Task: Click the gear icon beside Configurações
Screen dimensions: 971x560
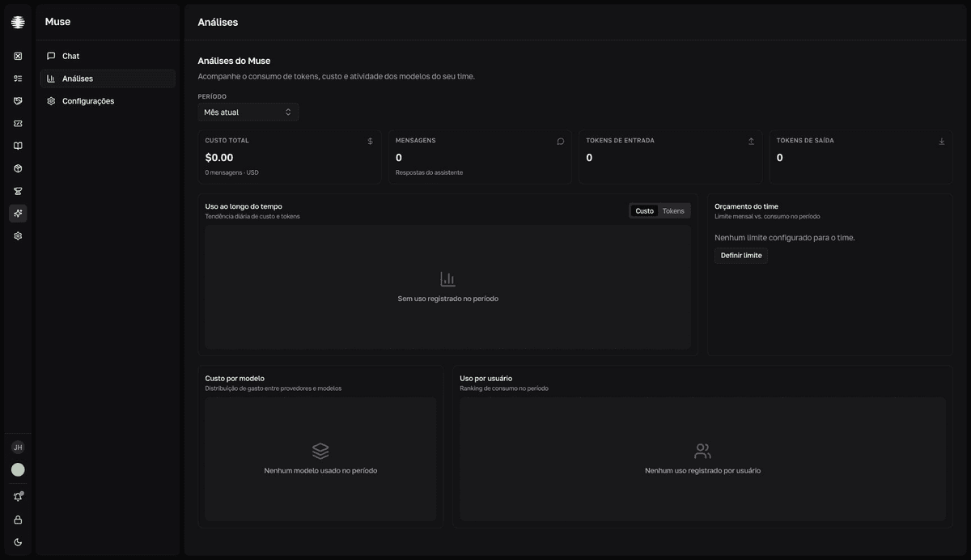Action: coord(51,101)
